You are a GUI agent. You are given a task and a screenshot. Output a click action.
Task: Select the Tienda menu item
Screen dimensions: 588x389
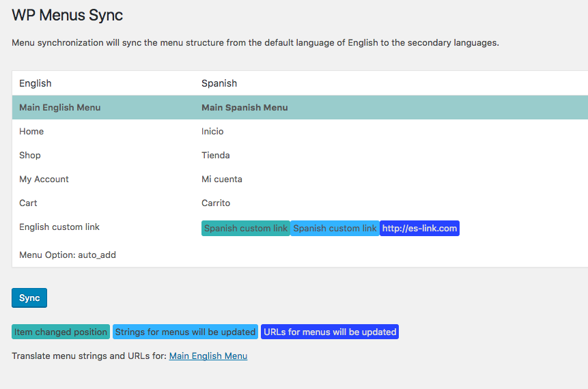[x=216, y=155]
